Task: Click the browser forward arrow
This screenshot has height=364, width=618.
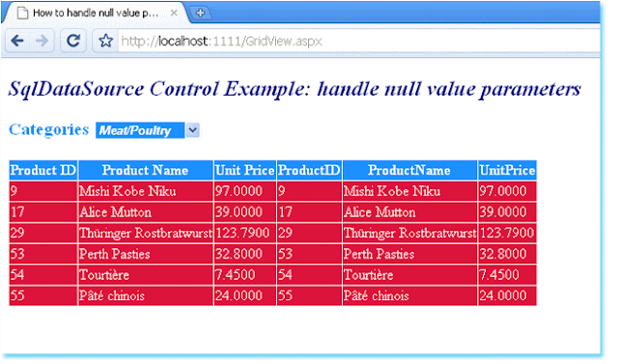Action: tap(42, 41)
